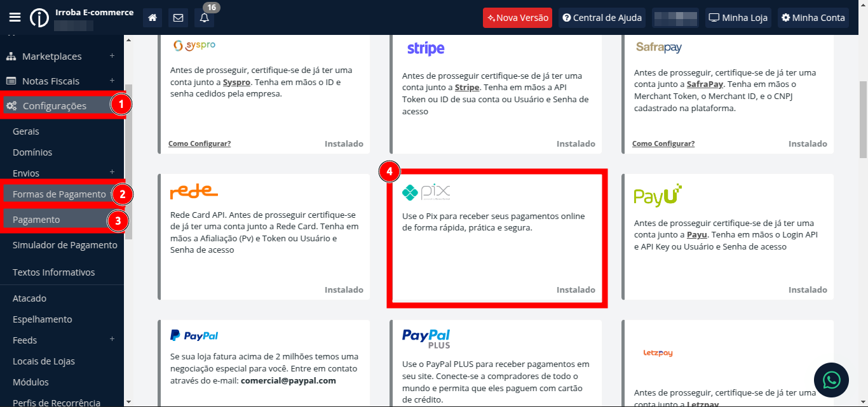Expand the Envios plus sign
The height and width of the screenshot is (407, 868).
coord(112,173)
